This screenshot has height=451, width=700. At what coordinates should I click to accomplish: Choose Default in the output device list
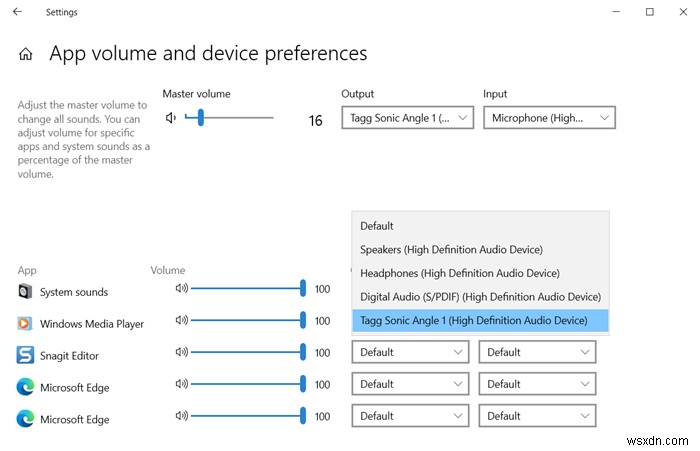pos(480,226)
